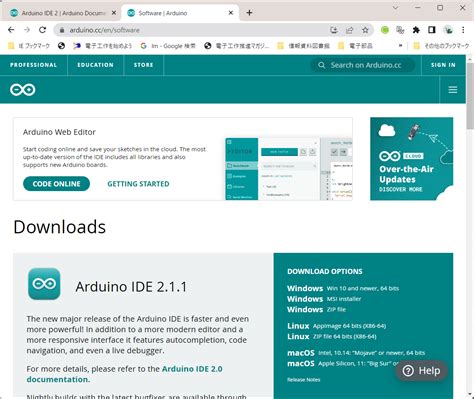Screen dimensions: 474x399
Task: Open the Over-the-Air Updates banner
Action: click(x=411, y=159)
